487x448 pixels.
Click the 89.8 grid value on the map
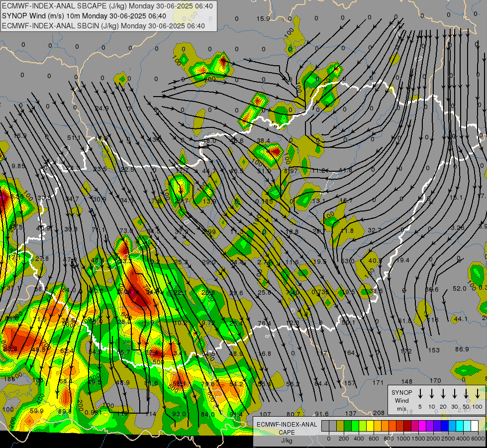coord(65,411)
